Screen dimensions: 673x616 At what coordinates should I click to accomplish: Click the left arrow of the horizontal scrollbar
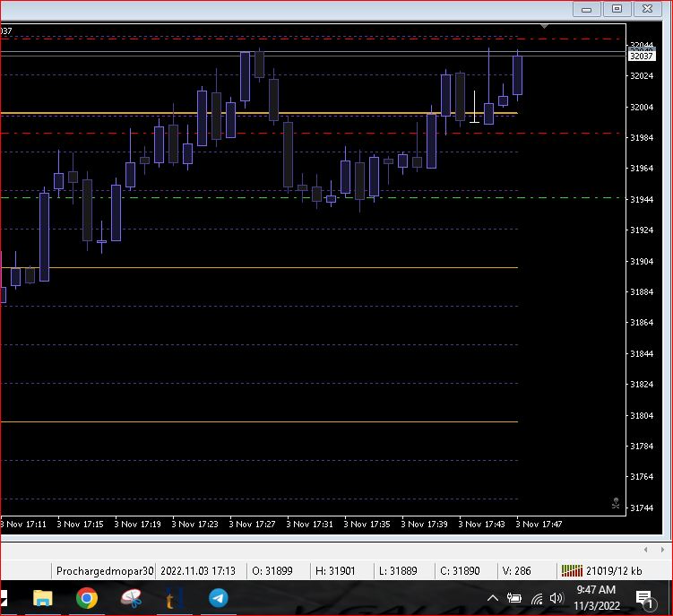[646, 549]
